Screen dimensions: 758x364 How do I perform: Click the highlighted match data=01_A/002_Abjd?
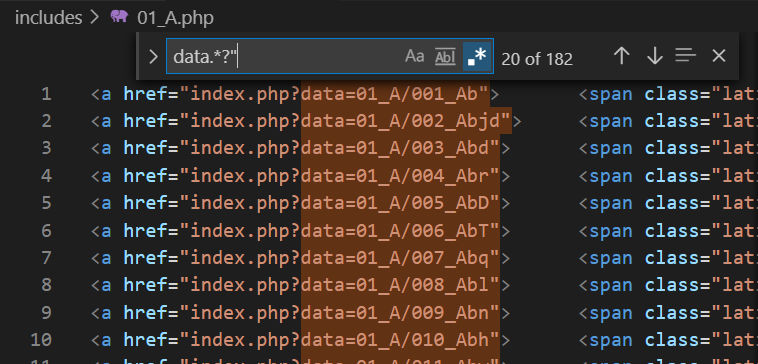(406, 121)
